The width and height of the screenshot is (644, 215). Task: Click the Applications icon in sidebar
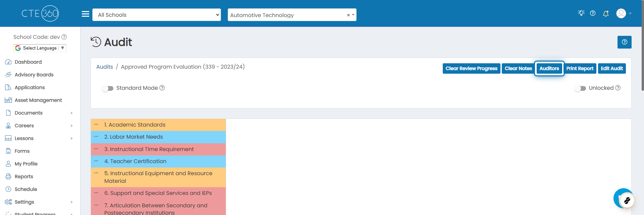click(x=8, y=87)
